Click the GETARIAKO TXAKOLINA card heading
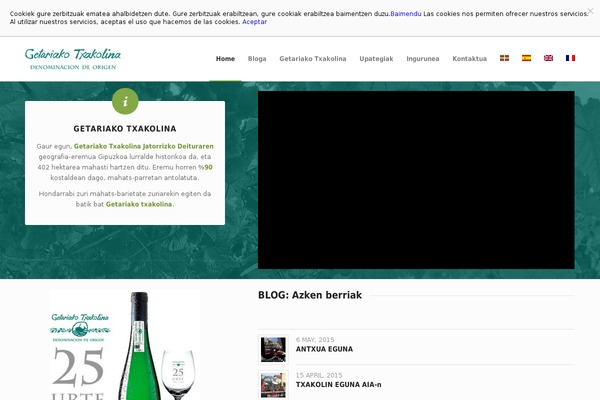The width and height of the screenshot is (600, 400). pyautogui.click(x=125, y=129)
